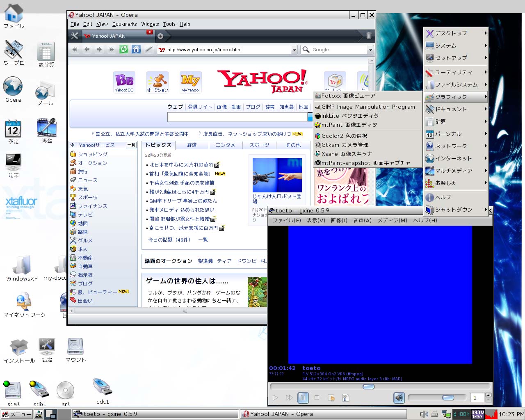Image resolution: width=525 pixels, height=420 pixels.
Task: Select mtPaint 画像エディタ menu entry
Action: [367, 125]
